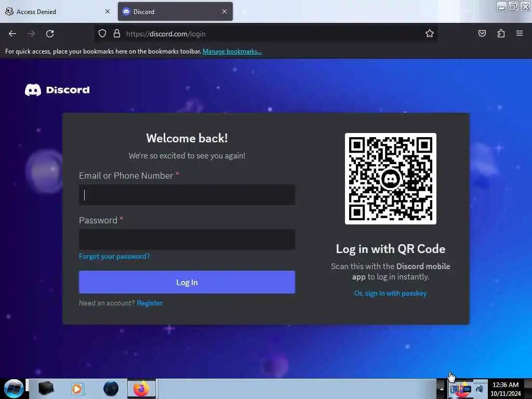
Task: Reload the Discord login page
Action: [x=50, y=34]
